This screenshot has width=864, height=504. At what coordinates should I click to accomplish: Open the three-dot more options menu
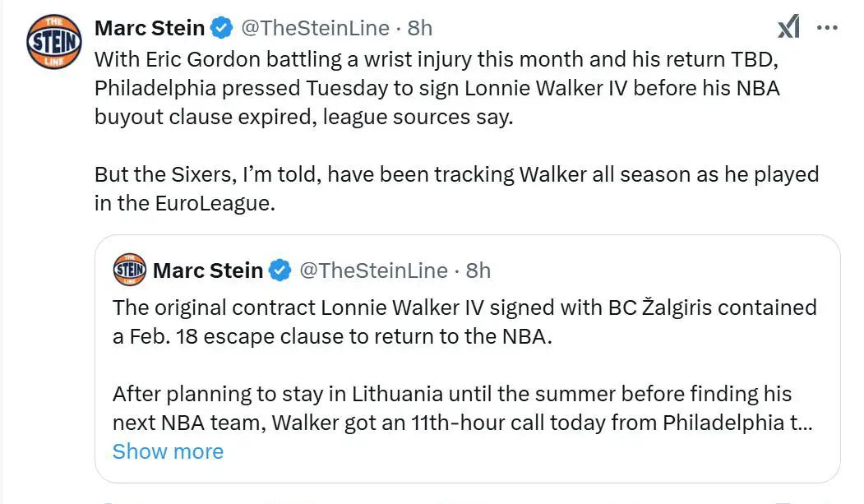click(827, 27)
